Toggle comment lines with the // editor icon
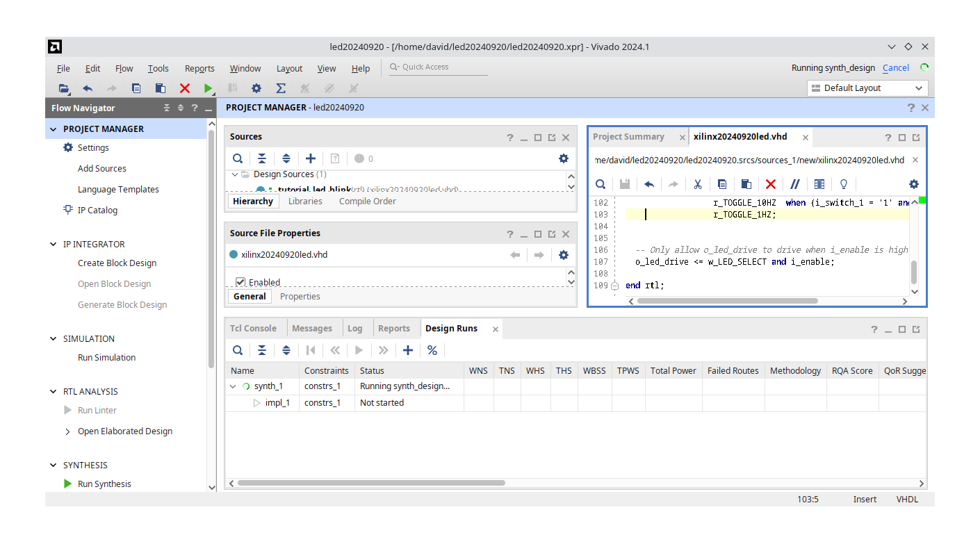The height and width of the screenshot is (560, 980). [x=795, y=184]
